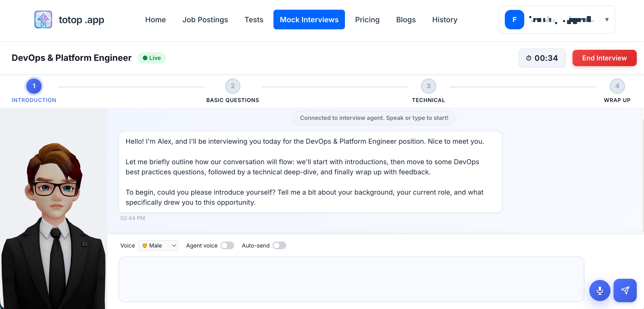Click the DevOps & Platform Engineer heading
Viewport: 644px width, 309px height.
[x=71, y=58]
